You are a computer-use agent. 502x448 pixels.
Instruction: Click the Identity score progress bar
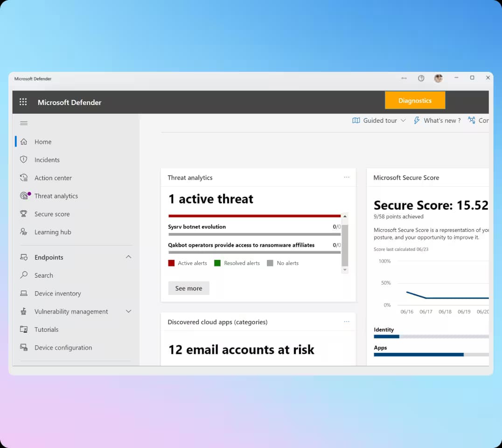point(431,336)
